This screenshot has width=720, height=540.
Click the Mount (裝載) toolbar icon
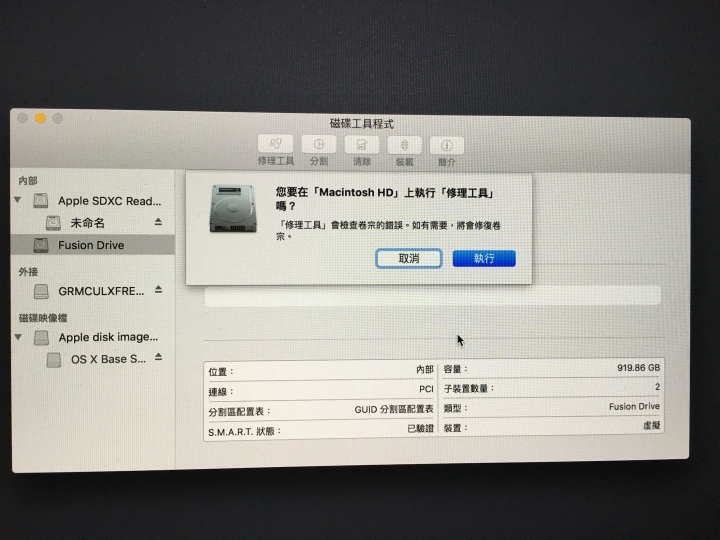coord(404,145)
